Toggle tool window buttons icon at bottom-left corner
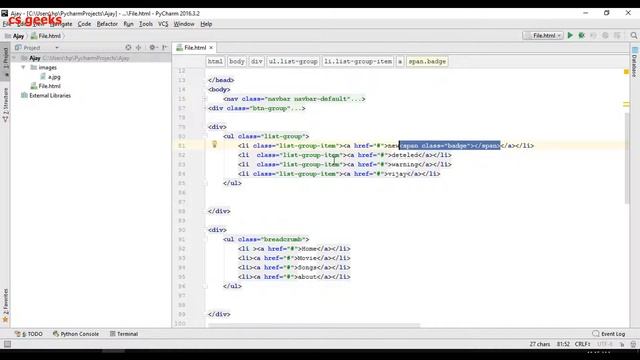The height and width of the screenshot is (360, 640). pos(7,344)
